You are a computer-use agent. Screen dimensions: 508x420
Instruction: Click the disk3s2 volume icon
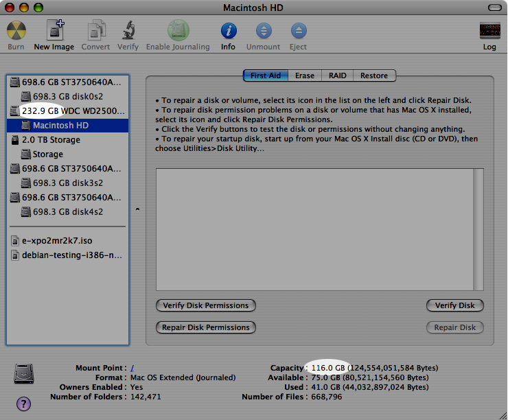26,183
